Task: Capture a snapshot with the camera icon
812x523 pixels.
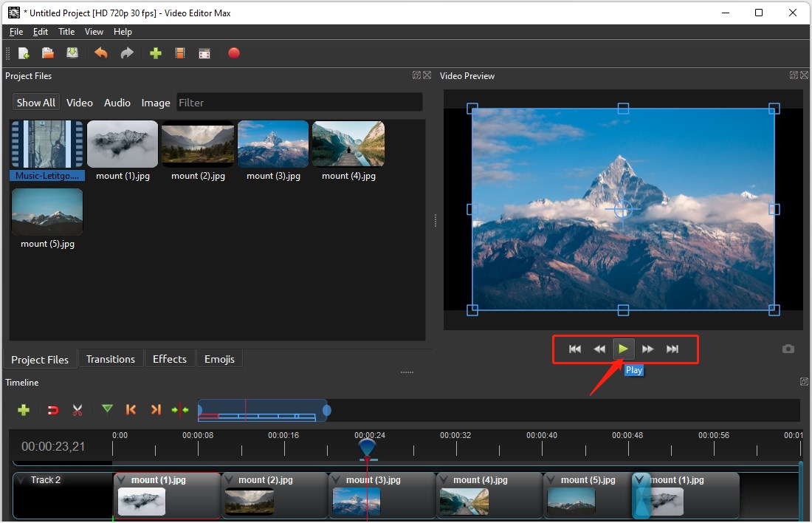Action: click(x=788, y=349)
